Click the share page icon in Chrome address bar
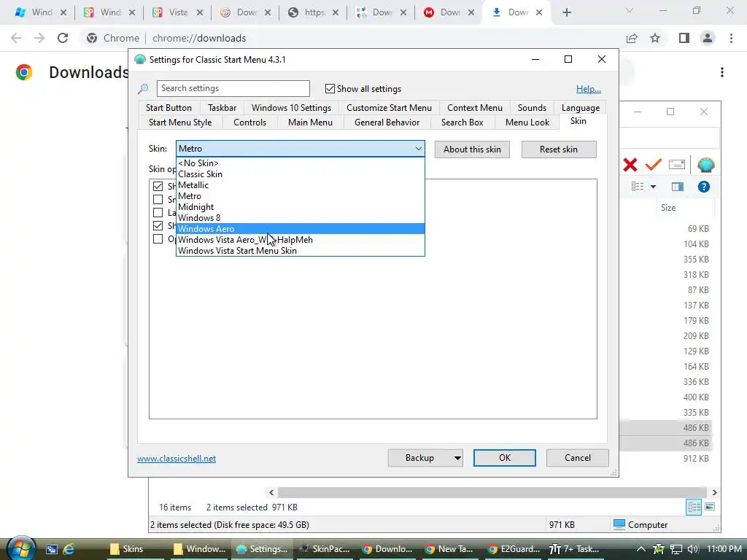Viewport: 747px width, 560px height. pyautogui.click(x=632, y=38)
